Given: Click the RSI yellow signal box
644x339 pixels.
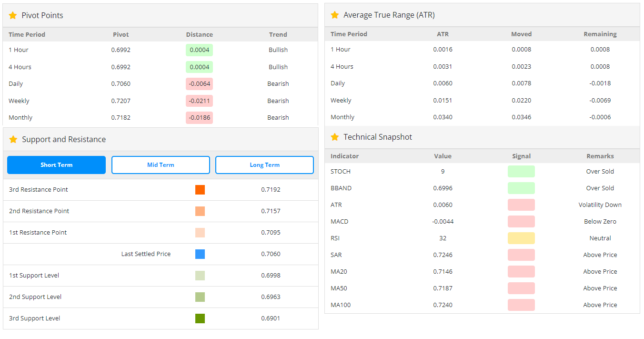Looking at the screenshot, I should click(521, 238).
